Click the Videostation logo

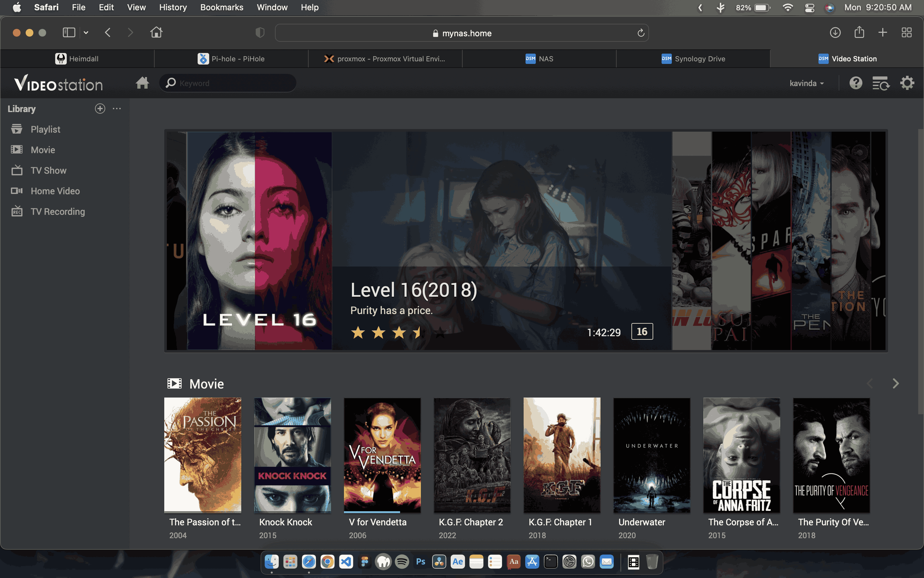[x=58, y=83]
